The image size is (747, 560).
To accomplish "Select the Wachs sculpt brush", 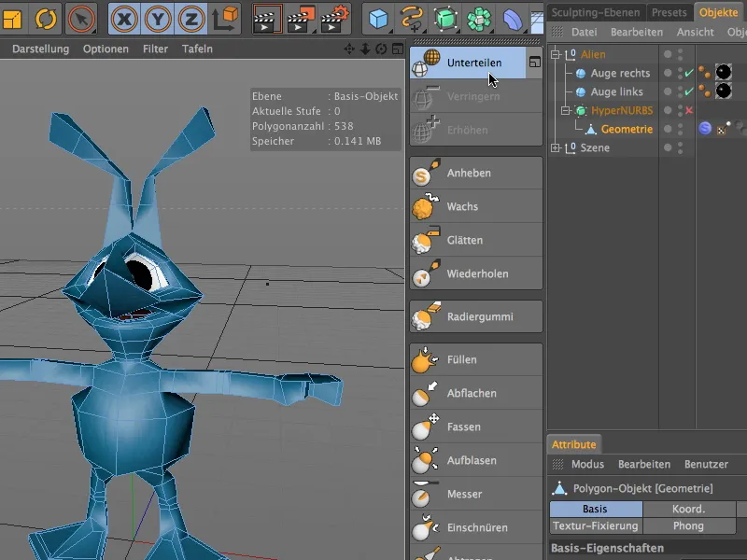I will (x=476, y=206).
